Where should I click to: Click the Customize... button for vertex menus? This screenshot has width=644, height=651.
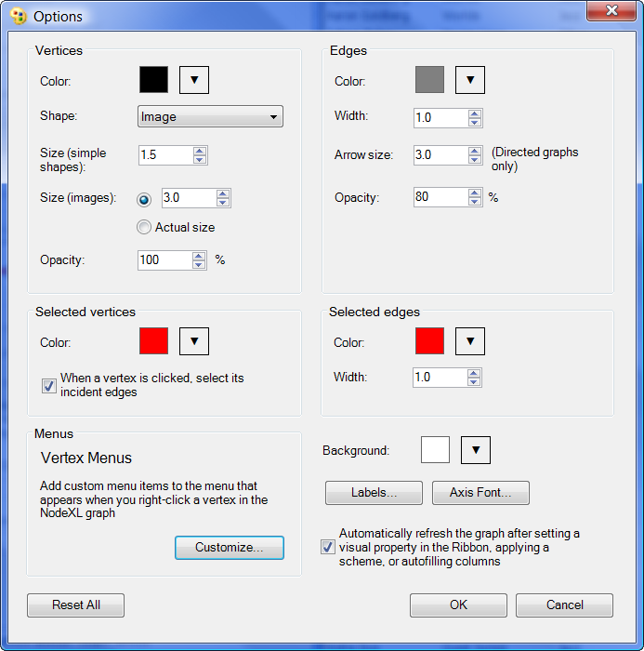[229, 548]
